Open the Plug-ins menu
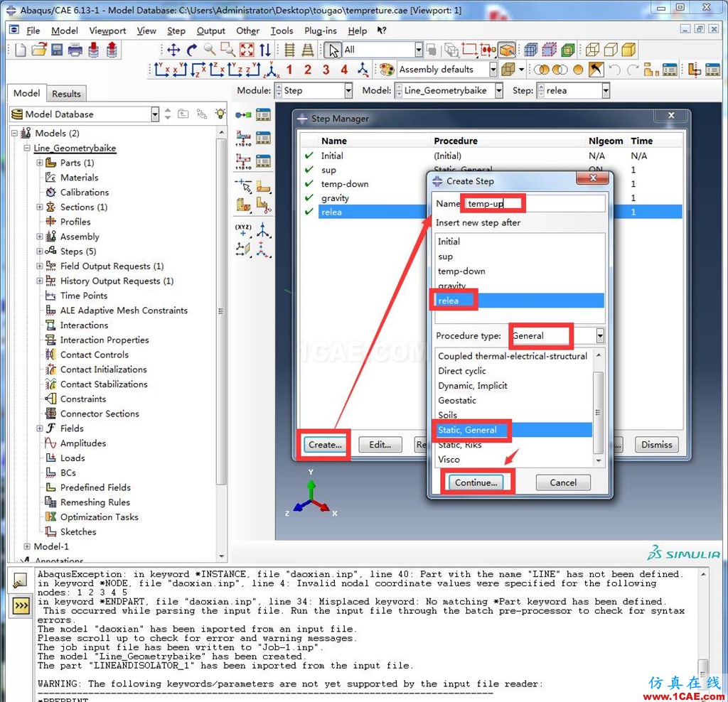 (321, 31)
